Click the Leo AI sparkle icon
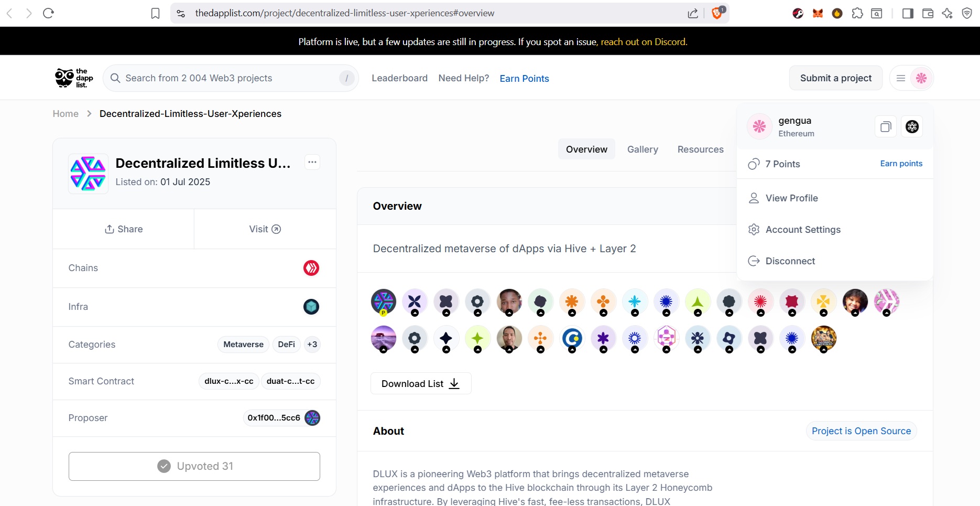The image size is (980, 506). [x=947, y=13]
